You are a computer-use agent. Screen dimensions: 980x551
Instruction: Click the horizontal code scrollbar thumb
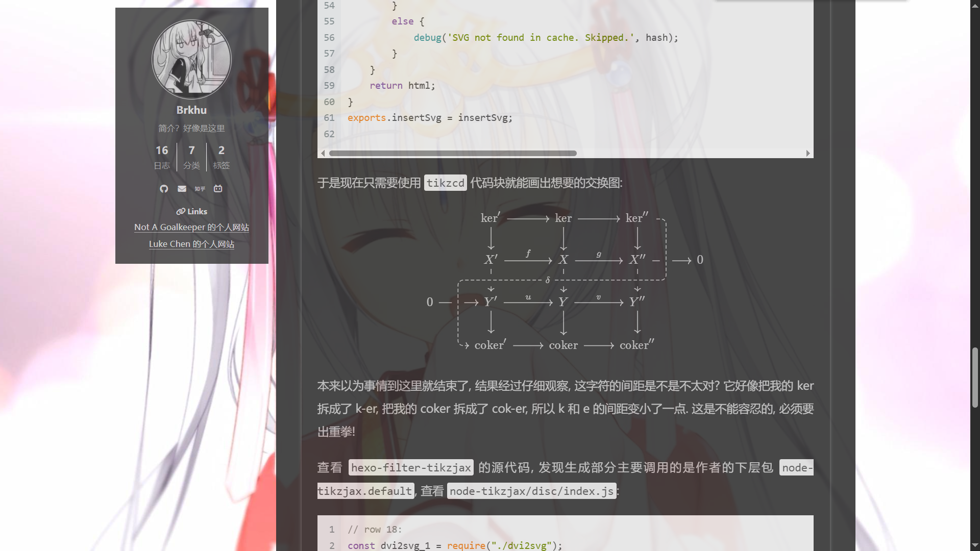(x=452, y=153)
